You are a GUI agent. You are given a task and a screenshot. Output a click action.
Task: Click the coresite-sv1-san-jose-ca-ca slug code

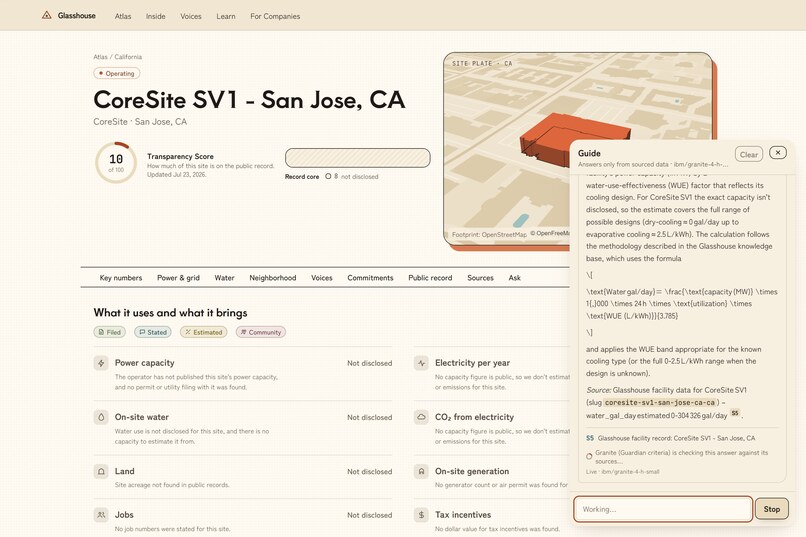pyautogui.click(x=660, y=402)
